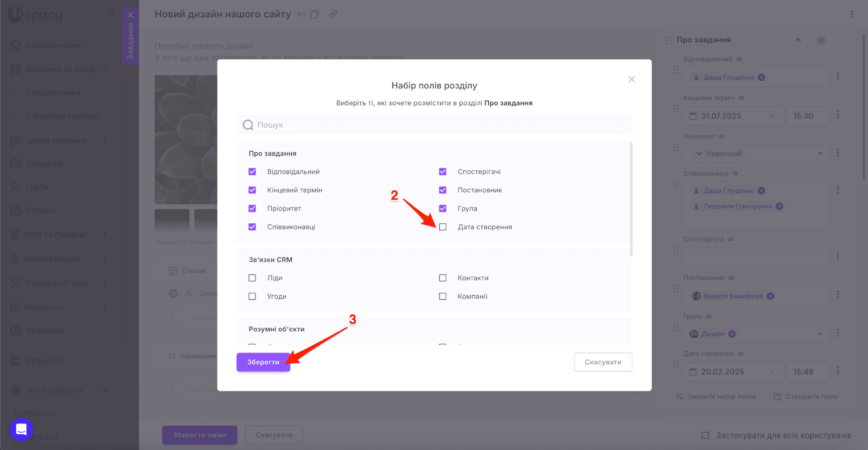Click calendar icon in Кінцевий термін date
Image resolution: width=868 pixels, height=450 pixels.
(693, 116)
